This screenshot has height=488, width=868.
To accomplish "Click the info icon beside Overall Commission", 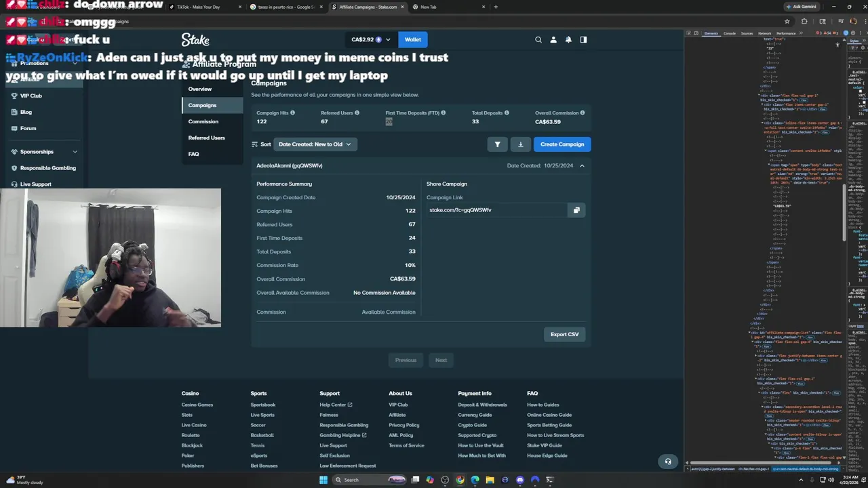I will 583,113.
